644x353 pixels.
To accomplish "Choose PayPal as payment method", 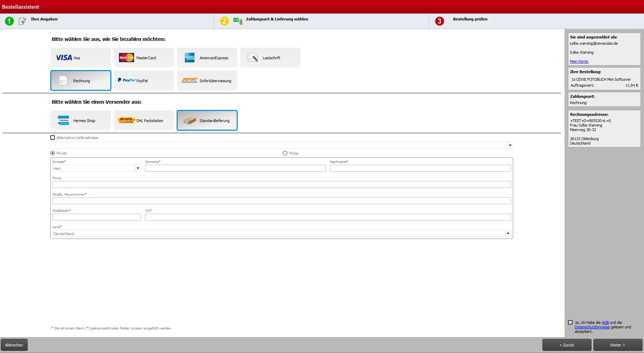I will [x=144, y=80].
